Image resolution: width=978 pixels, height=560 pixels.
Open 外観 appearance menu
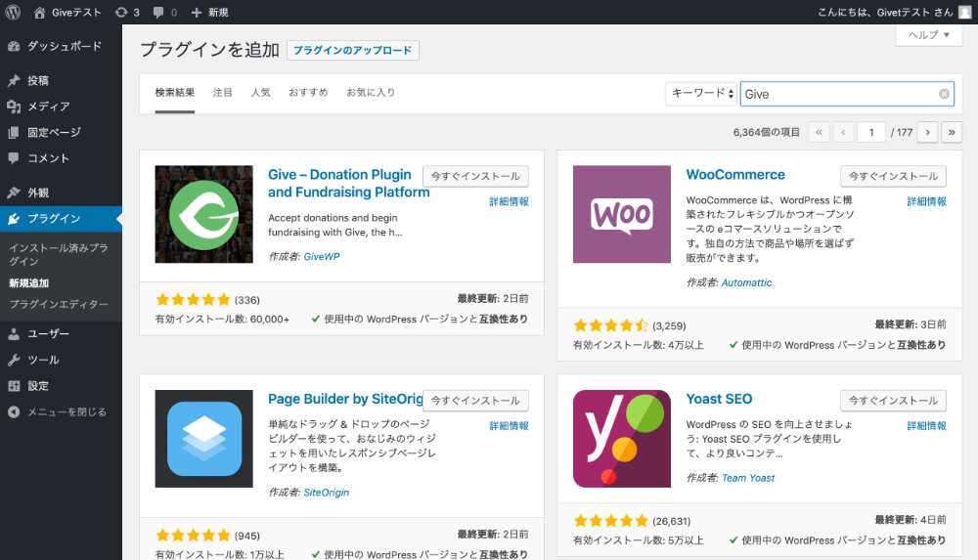tap(61, 193)
